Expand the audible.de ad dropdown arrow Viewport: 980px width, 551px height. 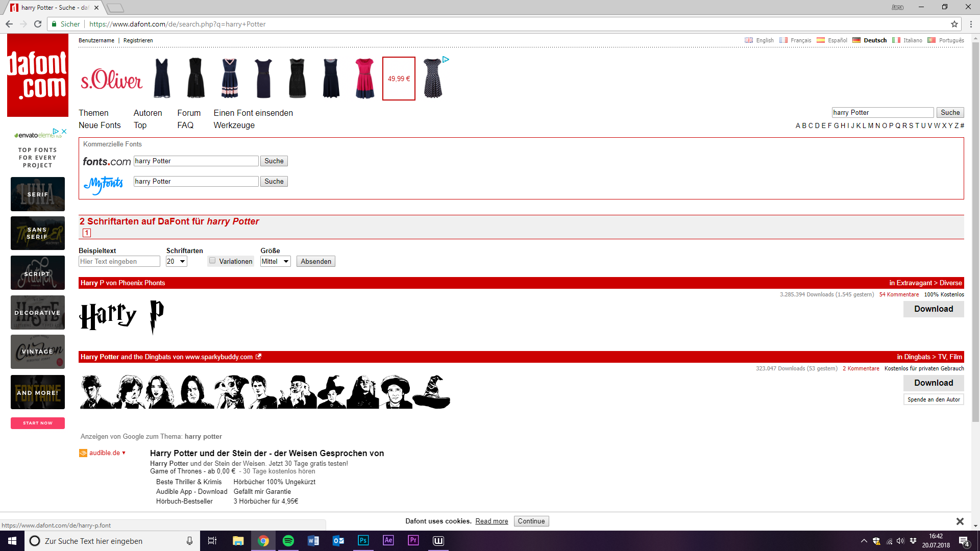click(124, 453)
